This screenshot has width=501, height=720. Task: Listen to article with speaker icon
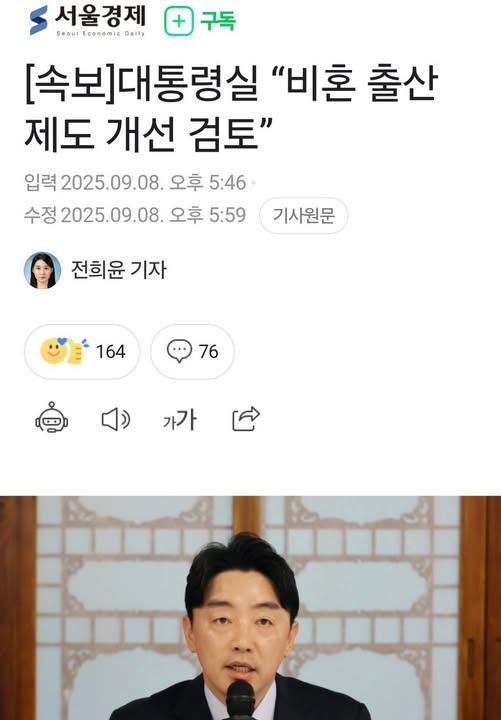(x=116, y=419)
